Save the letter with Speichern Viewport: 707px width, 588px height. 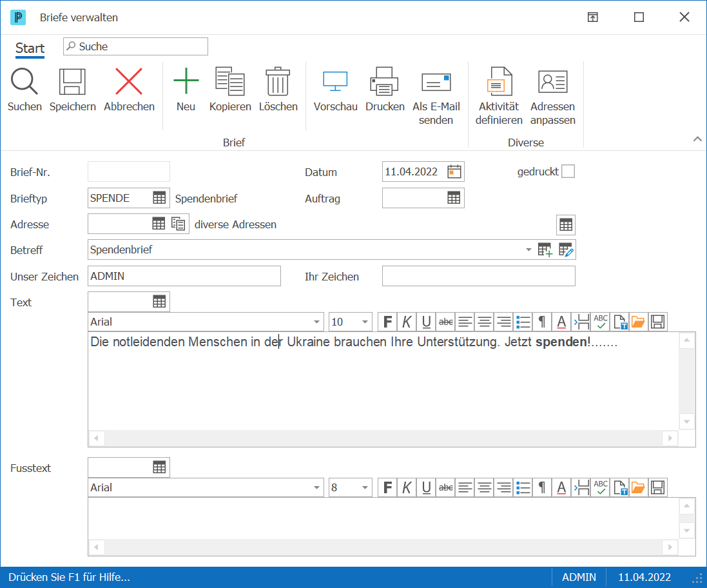73,90
